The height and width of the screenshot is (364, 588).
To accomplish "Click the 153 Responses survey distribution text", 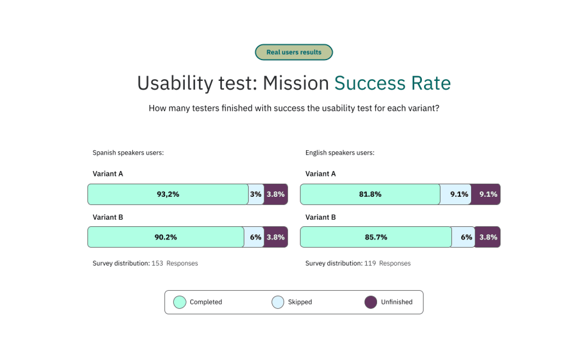I will click(175, 263).
